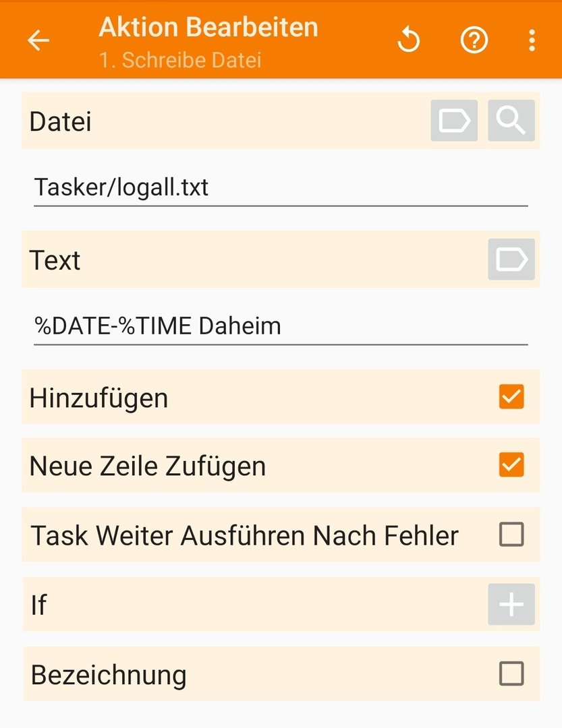
Task: Click the variable tag icon beside Text
Action: pos(511,260)
